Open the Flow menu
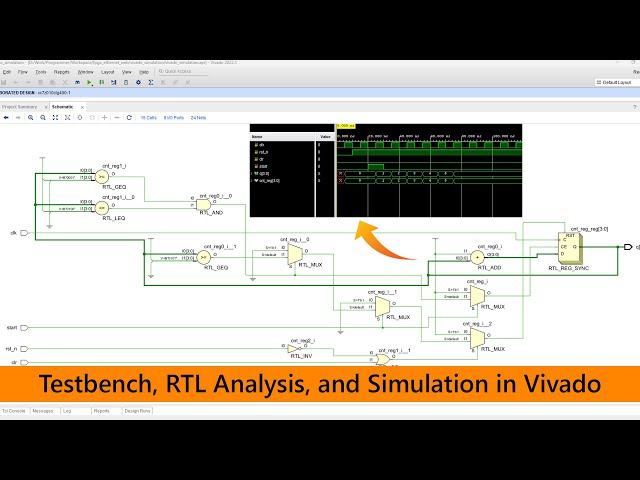Screen dimensions: 640x480 click(22, 72)
